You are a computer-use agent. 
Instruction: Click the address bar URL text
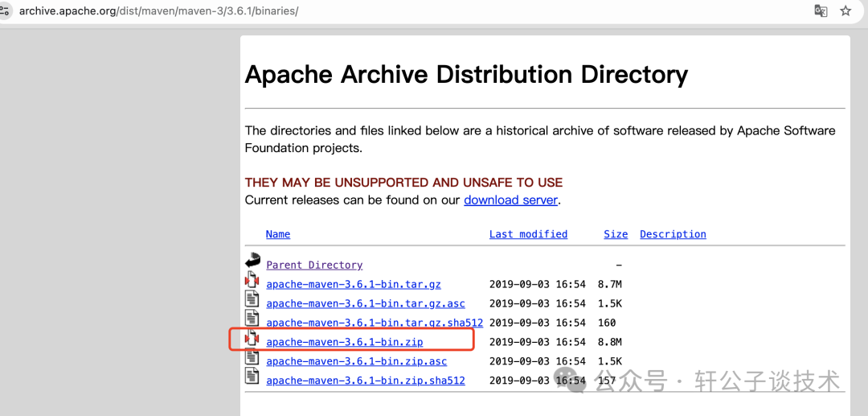tap(159, 11)
